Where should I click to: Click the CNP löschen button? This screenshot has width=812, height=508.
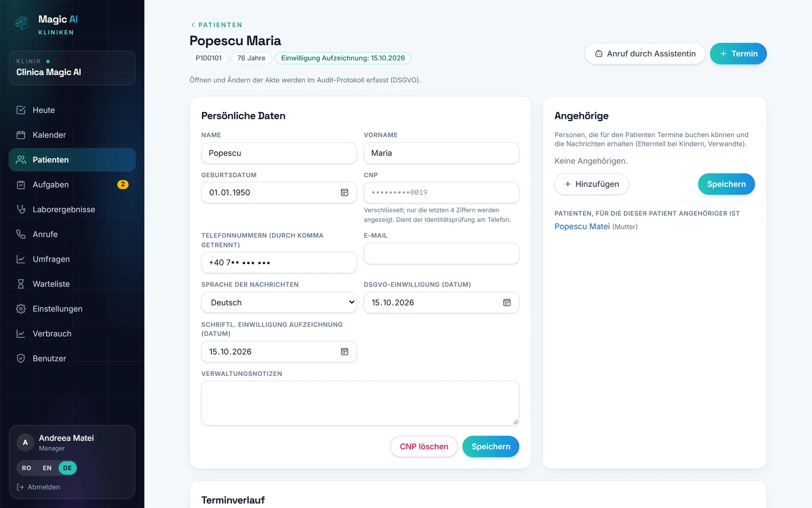(424, 447)
